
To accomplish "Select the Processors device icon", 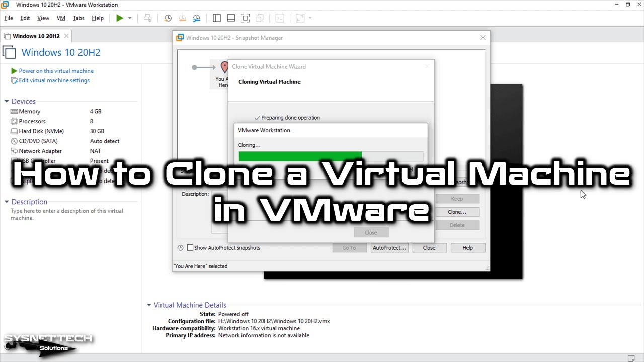I will point(14,121).
